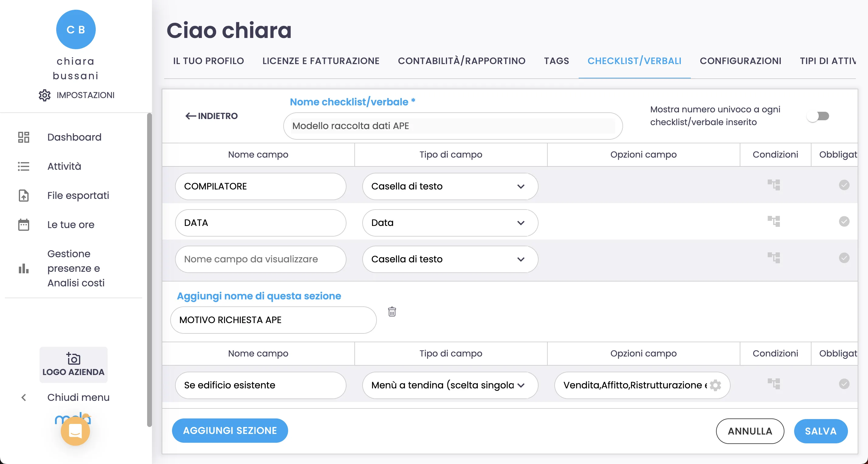Click the File esportati document icon

24,195
